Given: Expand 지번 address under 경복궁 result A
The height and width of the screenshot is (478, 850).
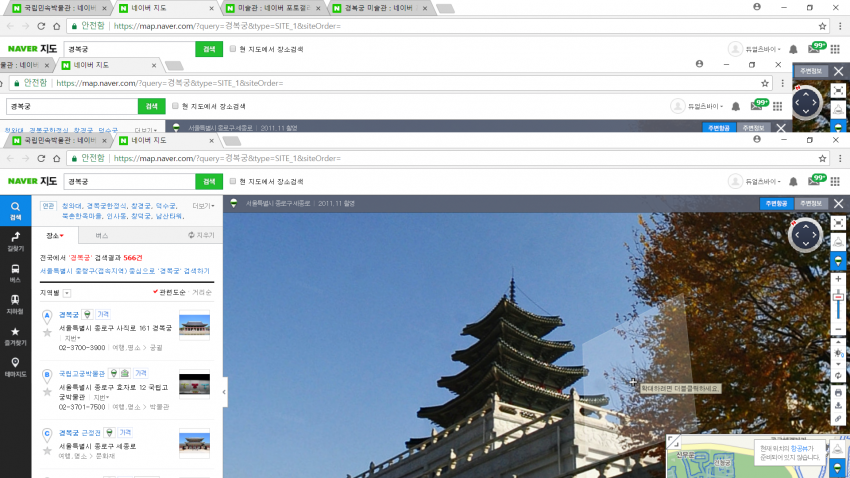Looking at the screenshot, I should [72, 338].
